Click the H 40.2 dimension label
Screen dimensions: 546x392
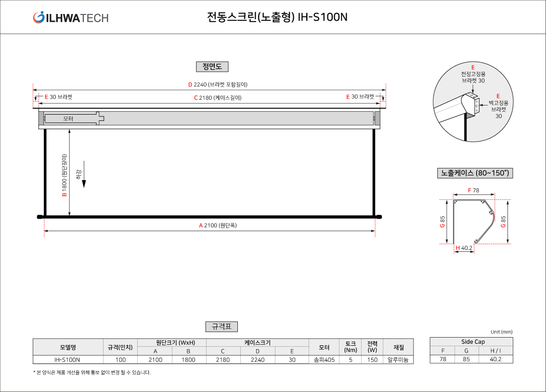pyautogui.click(x=464, y=248)
